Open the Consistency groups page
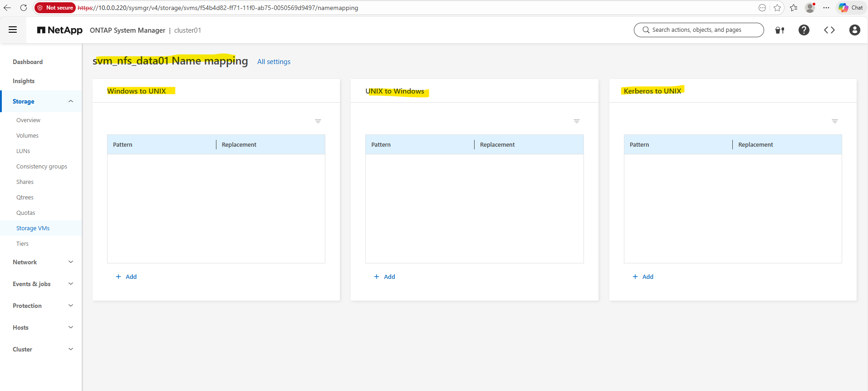Viewport: 868px width, 391px height. pos(42,166)
